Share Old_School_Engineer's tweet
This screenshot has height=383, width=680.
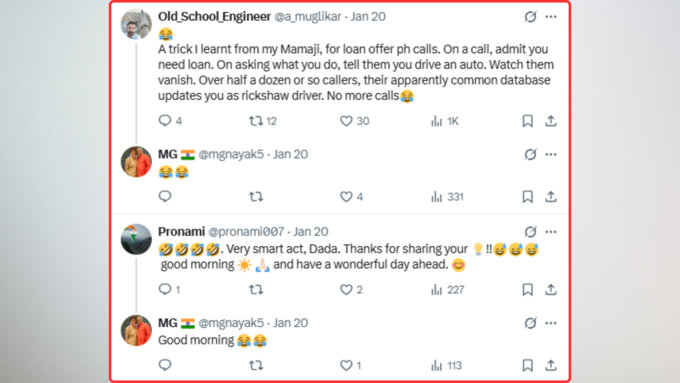point(551,121)
